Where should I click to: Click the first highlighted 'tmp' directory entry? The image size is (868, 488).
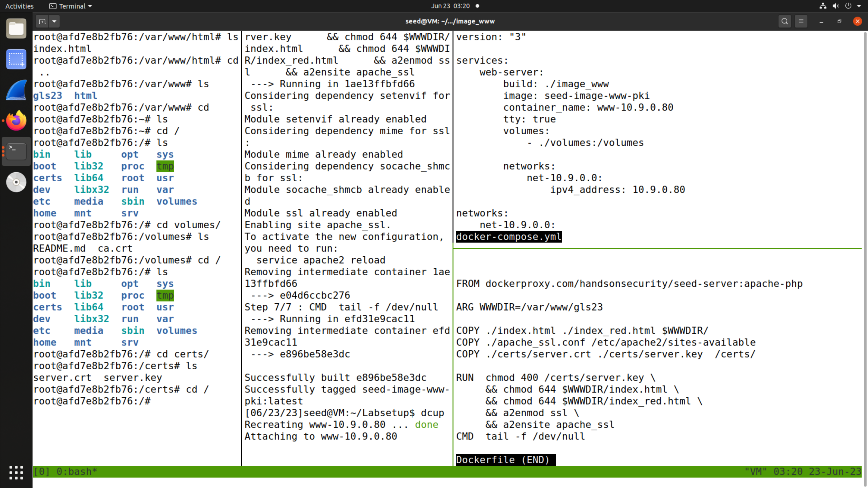pyautogui.click(x=165, y=166)
